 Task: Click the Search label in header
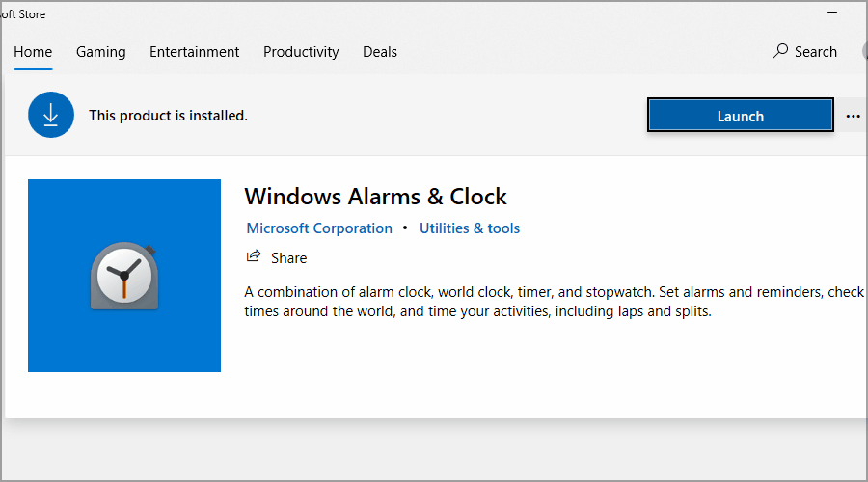click(x=815, y=52)
